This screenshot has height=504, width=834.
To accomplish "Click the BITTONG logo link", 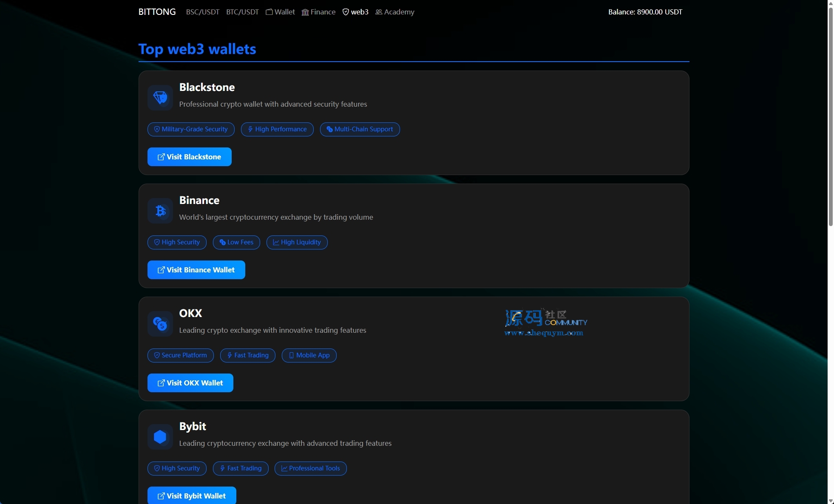I will (x=157, y=12).
